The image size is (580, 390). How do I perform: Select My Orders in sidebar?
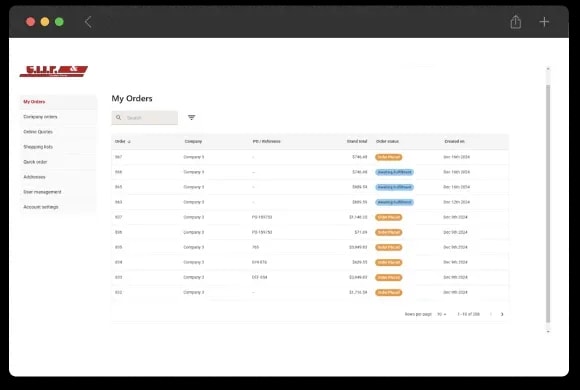[x=58, y=102]
